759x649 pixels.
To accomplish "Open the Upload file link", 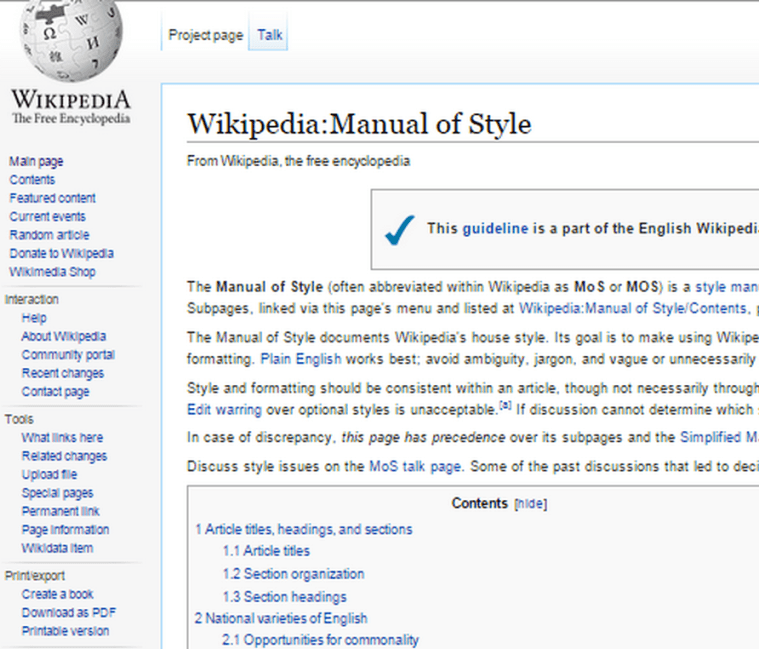I will coord(49,475).
